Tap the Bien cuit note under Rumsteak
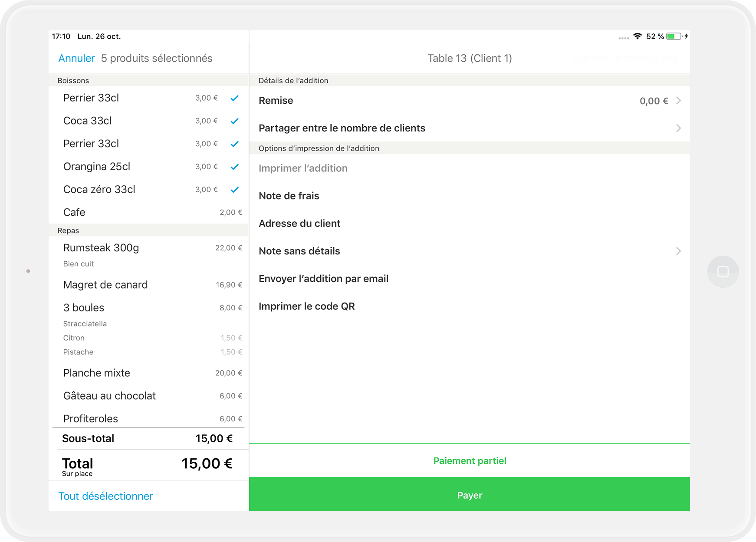Image resolution: width=756 pixels, height=542 pixels. pos(79,264)
